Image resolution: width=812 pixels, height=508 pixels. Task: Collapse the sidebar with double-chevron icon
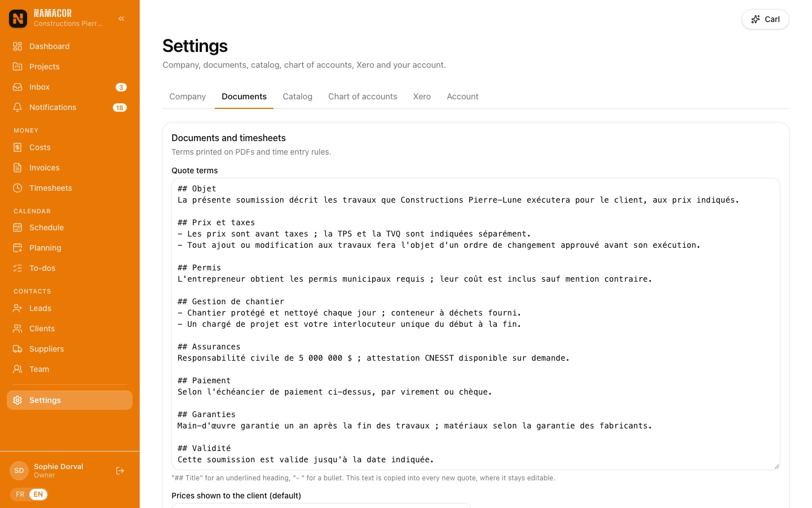coord(121,19)
